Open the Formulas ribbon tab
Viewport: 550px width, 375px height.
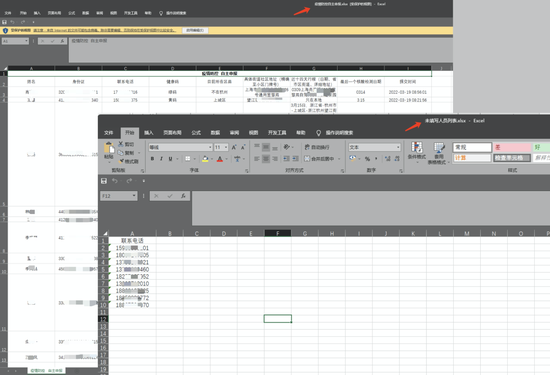196,133
